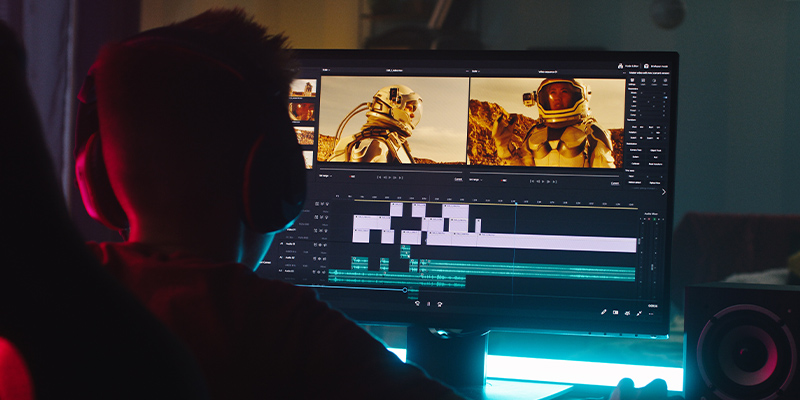
Task: Open the fourth inspector tab icon
Action: tap(665, 80)
